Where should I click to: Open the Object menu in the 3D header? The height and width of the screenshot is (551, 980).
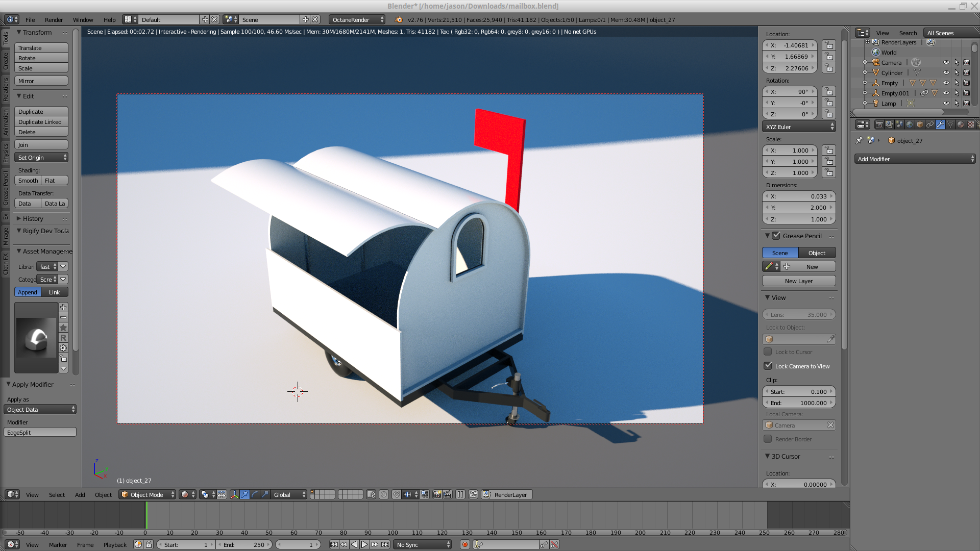tap(103, 495)
